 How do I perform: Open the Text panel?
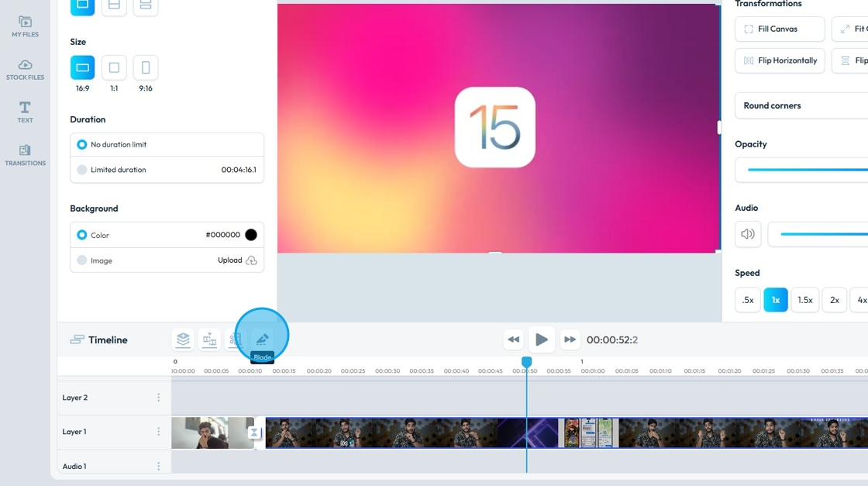pos(25,112)
